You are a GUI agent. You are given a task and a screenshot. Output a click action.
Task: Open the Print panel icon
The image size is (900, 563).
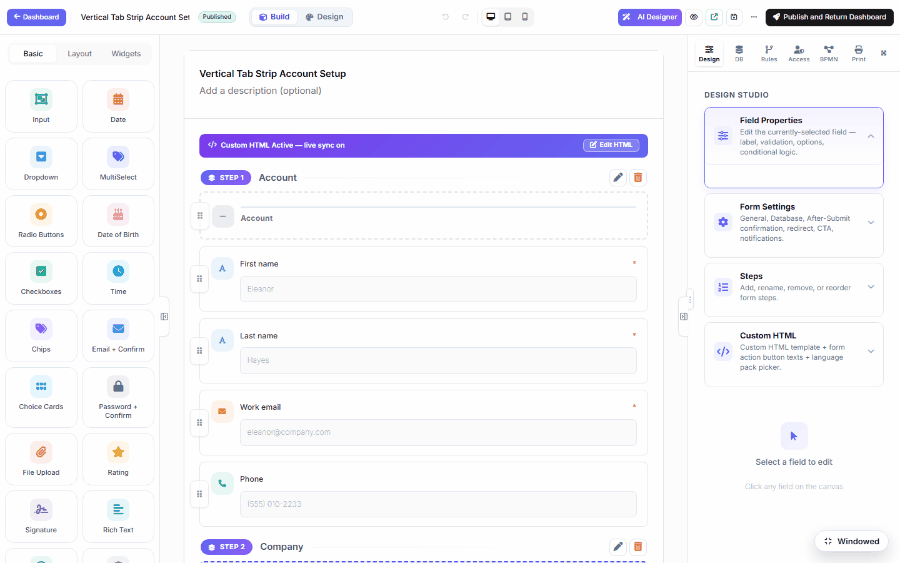[858, 53]
